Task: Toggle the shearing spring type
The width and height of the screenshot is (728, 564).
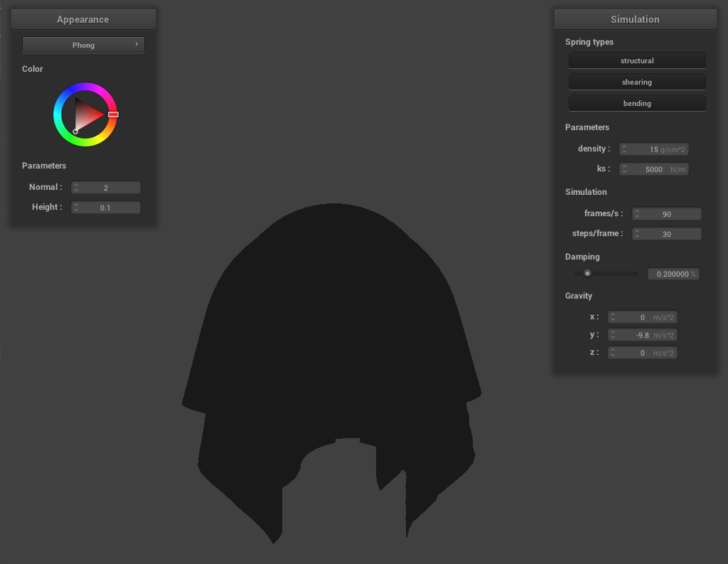Action: 637,83
